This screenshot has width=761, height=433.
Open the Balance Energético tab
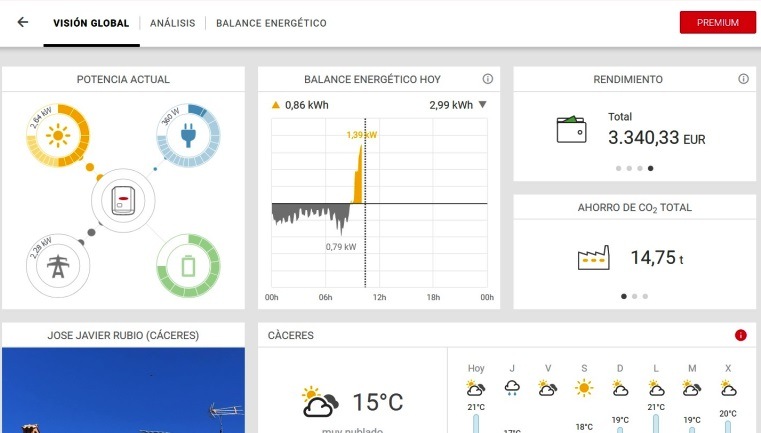coord(271,23)
